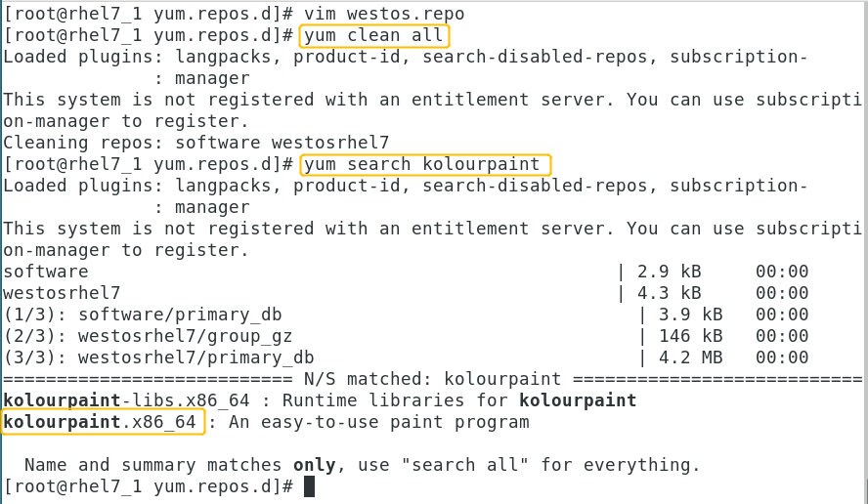Click the 'N/S matched: kolourpaint' header
The width and height of the screenshot is (868, 504).
click(x=432, y=379)
